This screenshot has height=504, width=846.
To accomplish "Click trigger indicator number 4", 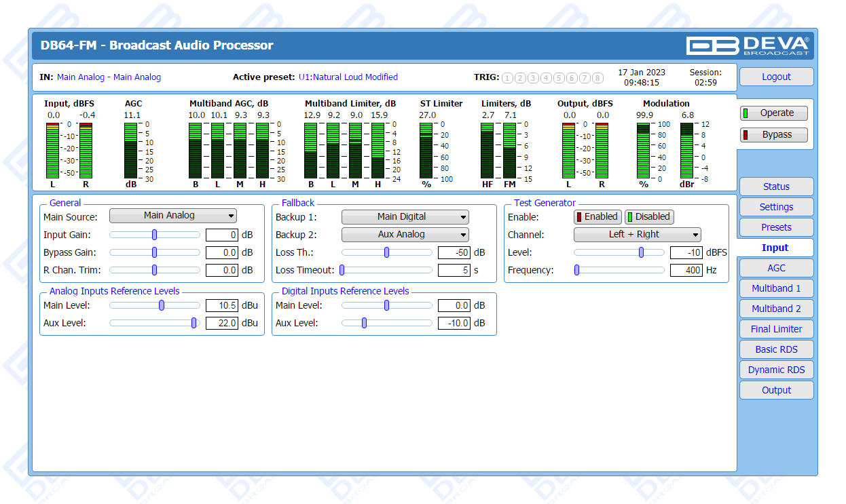I will tap(546, 78).
